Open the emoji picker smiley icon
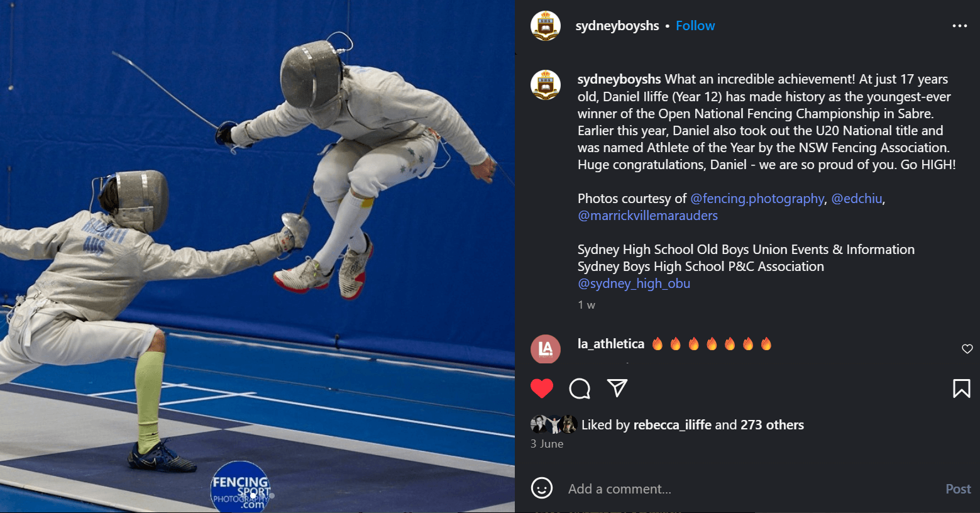 click(542, 488)
